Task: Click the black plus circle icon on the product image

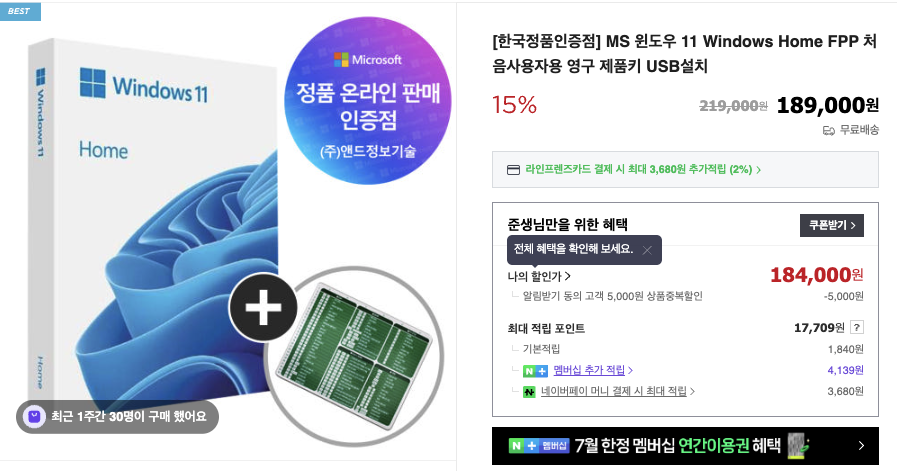Action: [263, 307]
